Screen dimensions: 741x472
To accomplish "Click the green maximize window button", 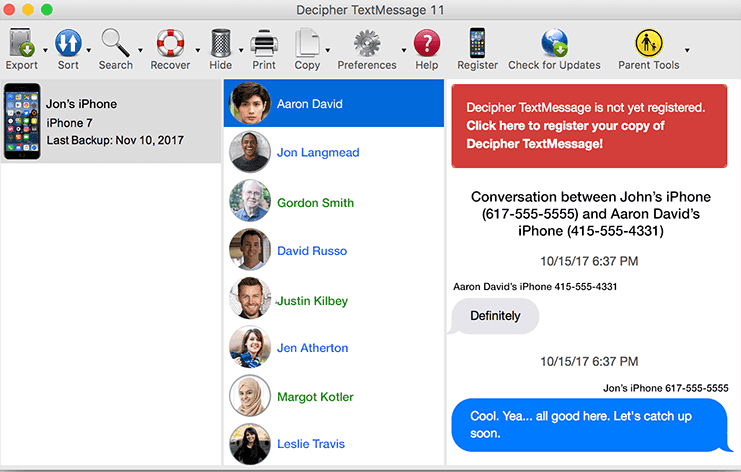I will 47,9.
